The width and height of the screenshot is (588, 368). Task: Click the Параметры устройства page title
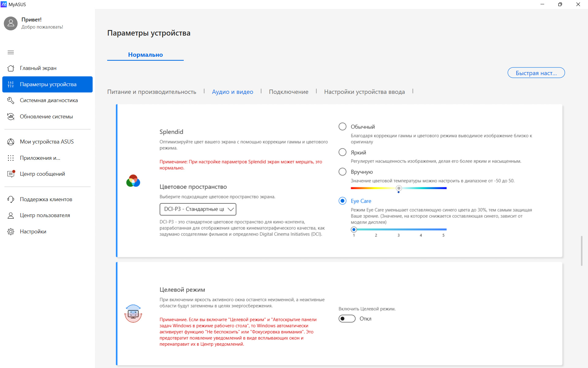149,33
